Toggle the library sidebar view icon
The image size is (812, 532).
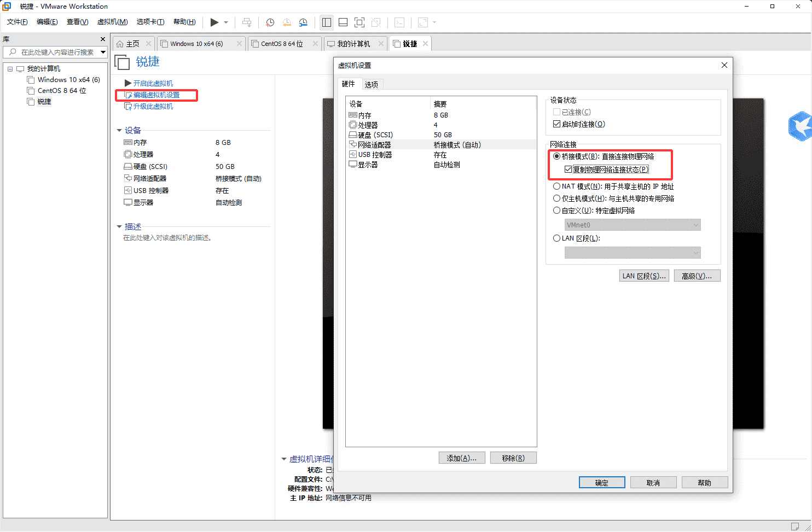(327, 22)
